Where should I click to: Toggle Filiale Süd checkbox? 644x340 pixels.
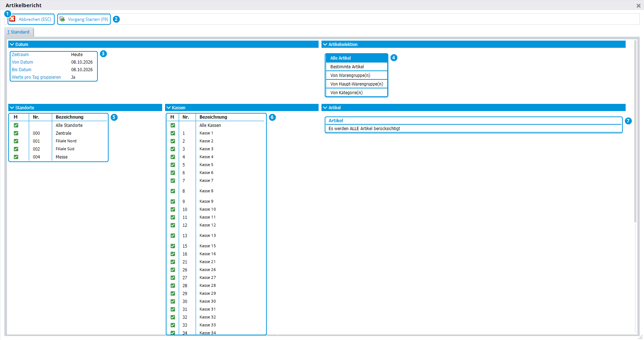click(16, 149)
